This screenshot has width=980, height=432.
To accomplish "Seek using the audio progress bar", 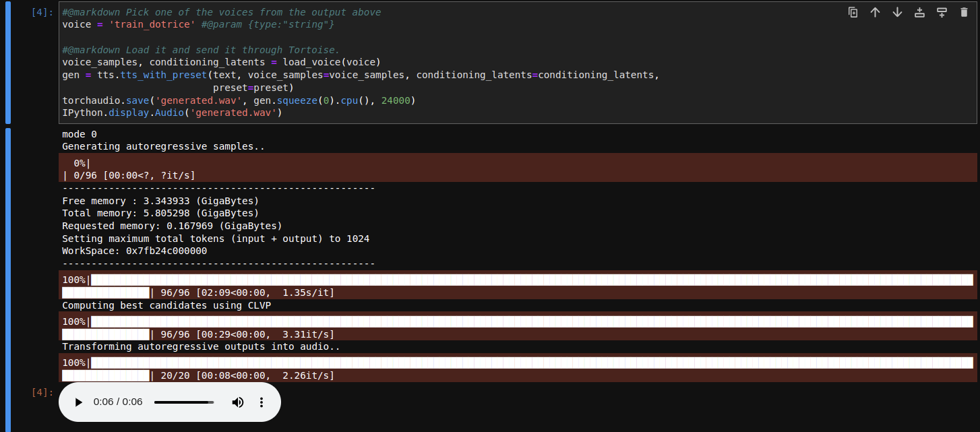I will (183, 402).
